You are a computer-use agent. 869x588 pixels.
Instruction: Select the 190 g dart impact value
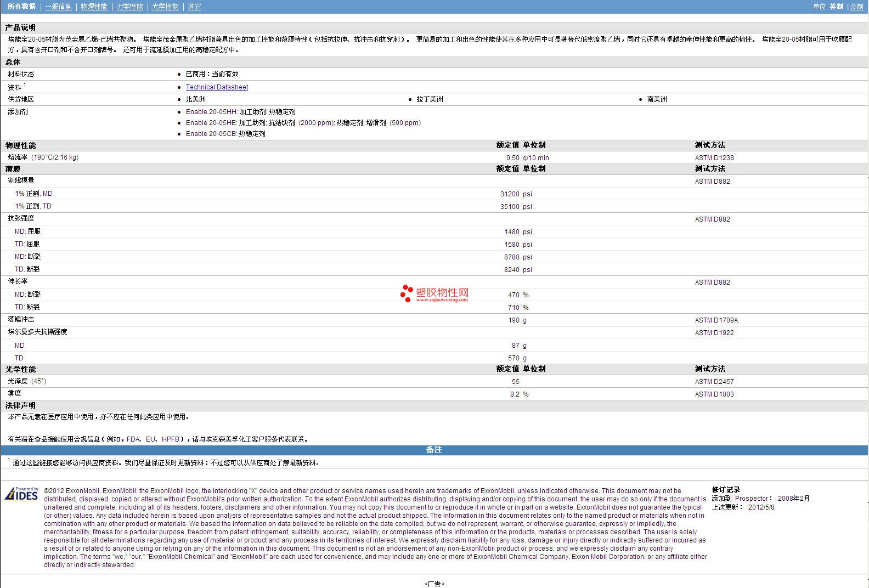coord(517,320)
